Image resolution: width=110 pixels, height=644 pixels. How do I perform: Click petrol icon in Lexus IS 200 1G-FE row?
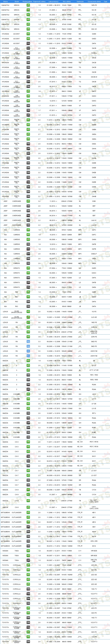pos(28,312)
